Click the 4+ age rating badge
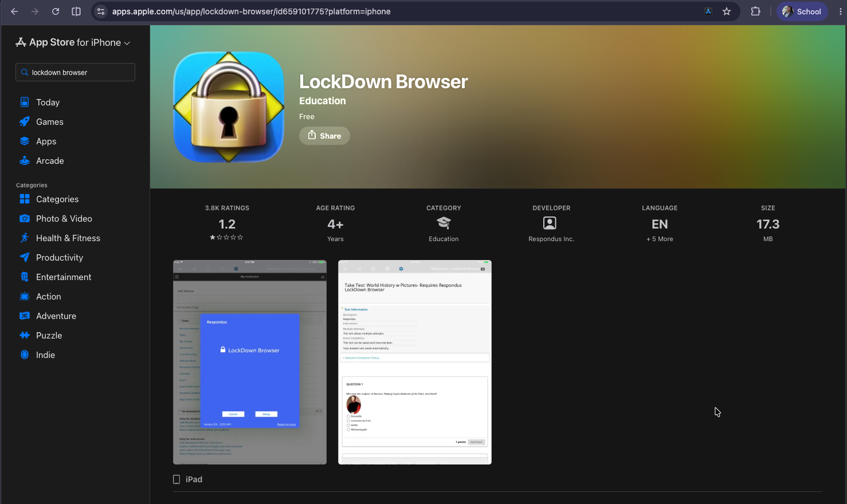Viewport: 847px width, 504px height. click(335, 223)
